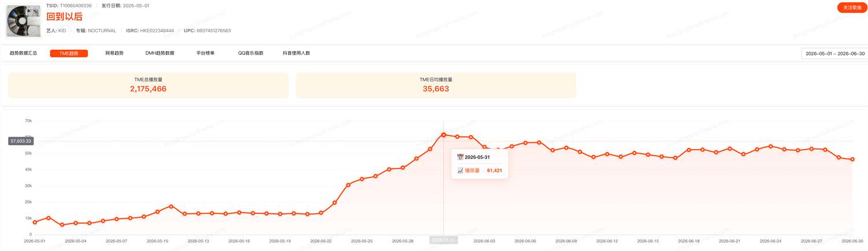This screenshot has width=868, height=251.
Task: Open the date range picker 2026-05-01 – 2026-06-30
Action: [834, 53]
